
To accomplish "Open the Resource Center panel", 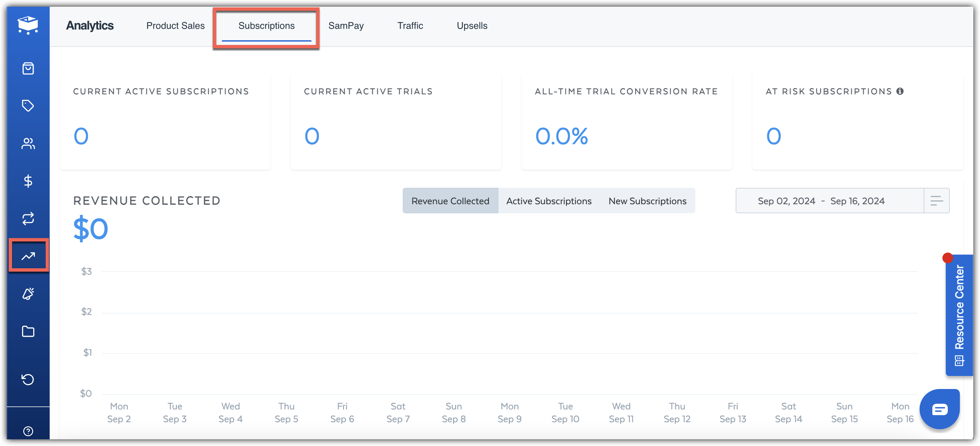I will 959,315.
